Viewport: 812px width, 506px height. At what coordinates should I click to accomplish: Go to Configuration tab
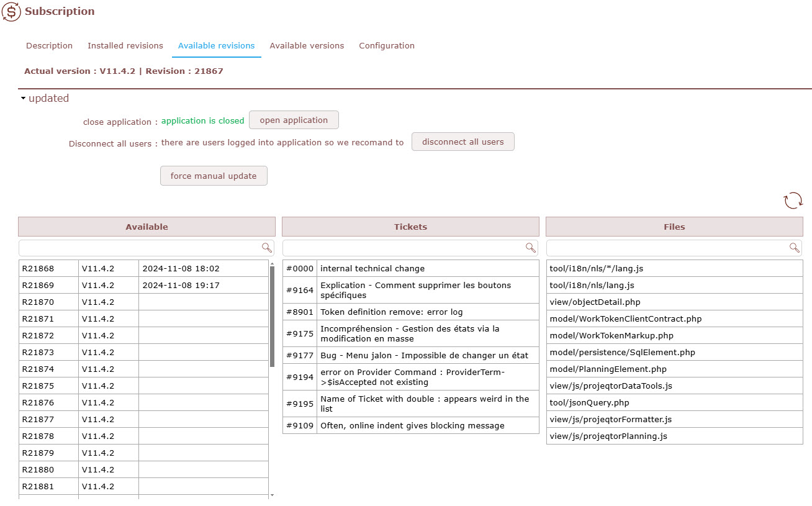pos(386,46)
